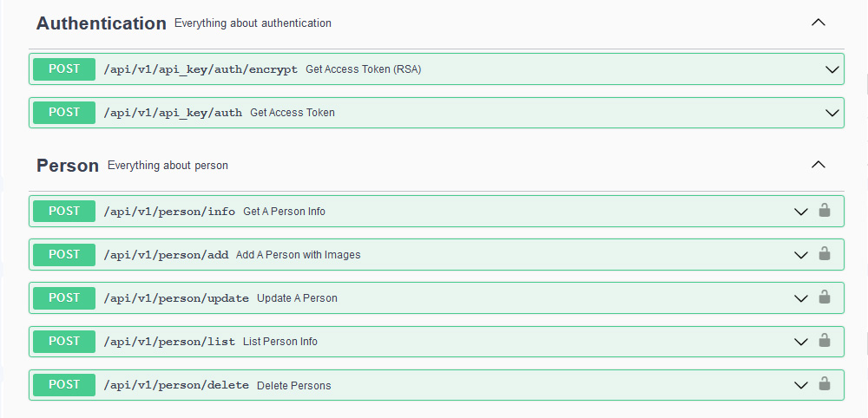Open /api/v1/person/info endpoint path
The width and height of the screenshot is (868, 418).
[x=169, y=212]
